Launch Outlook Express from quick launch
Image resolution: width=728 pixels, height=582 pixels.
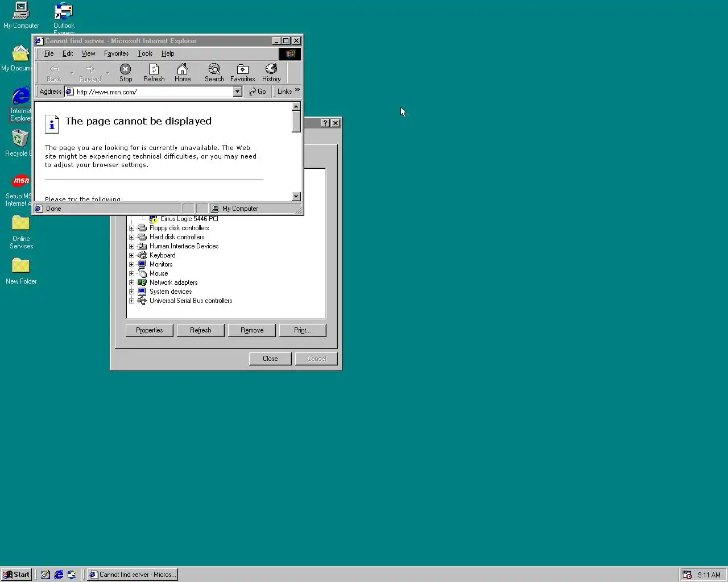[x=72, y=575]
